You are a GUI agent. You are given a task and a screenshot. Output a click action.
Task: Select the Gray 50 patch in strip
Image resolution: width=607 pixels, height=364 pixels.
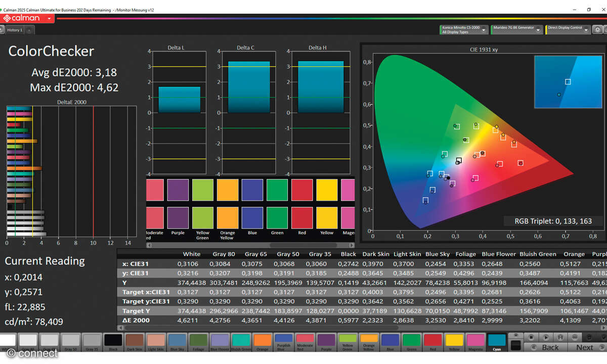[71, 341]
